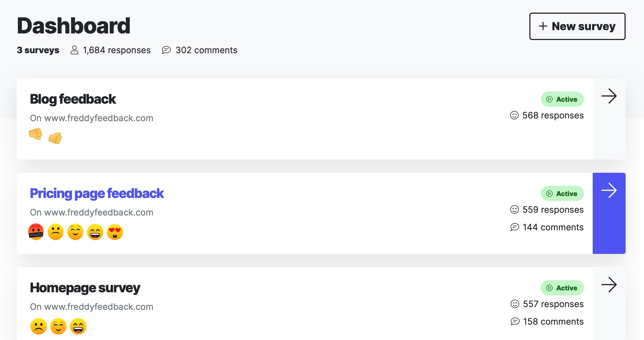Select the heart-eyes emoji in Pricing feedback

coord(115,232)
